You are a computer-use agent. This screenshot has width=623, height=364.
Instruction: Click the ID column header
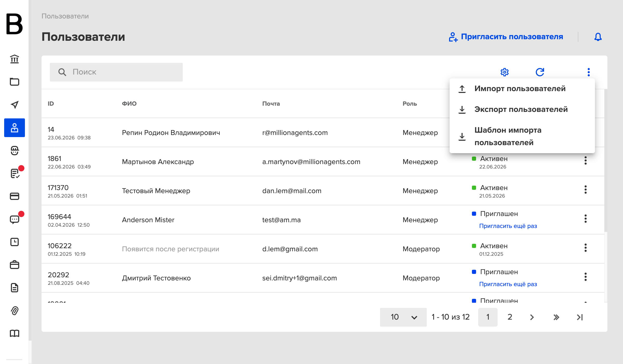click(x=51, y=104)
